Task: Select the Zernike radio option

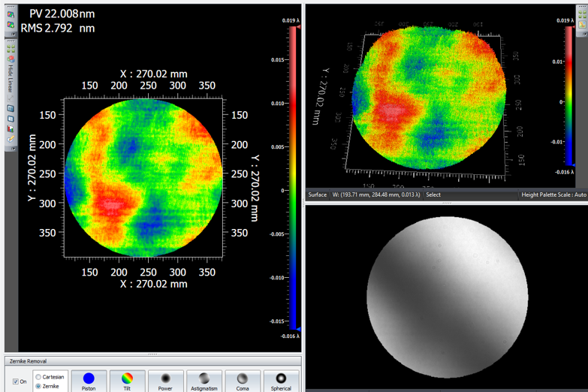Action: (x=39, y=386)
